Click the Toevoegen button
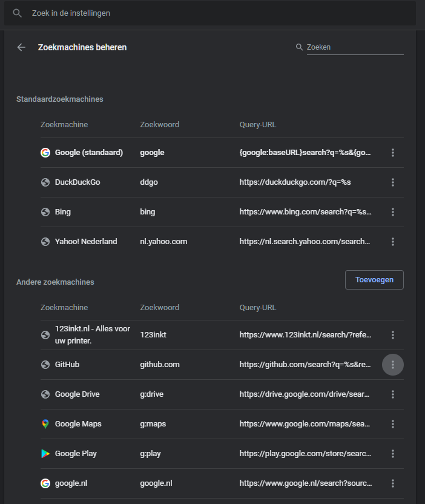Screen dimensions: 425x504 pyautogui.click(x=374, y=280)
